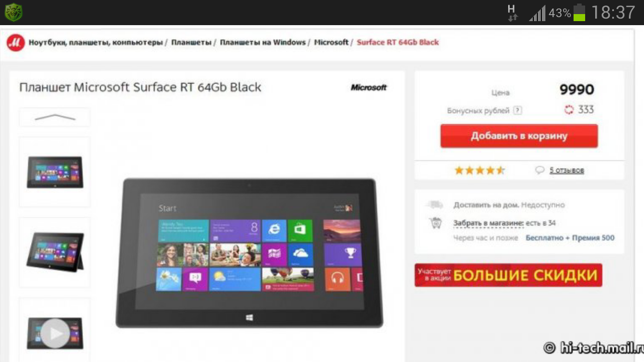Open the reviews speech bubble icon
This screenshot has width=644, height=362.
pos(540,170)
